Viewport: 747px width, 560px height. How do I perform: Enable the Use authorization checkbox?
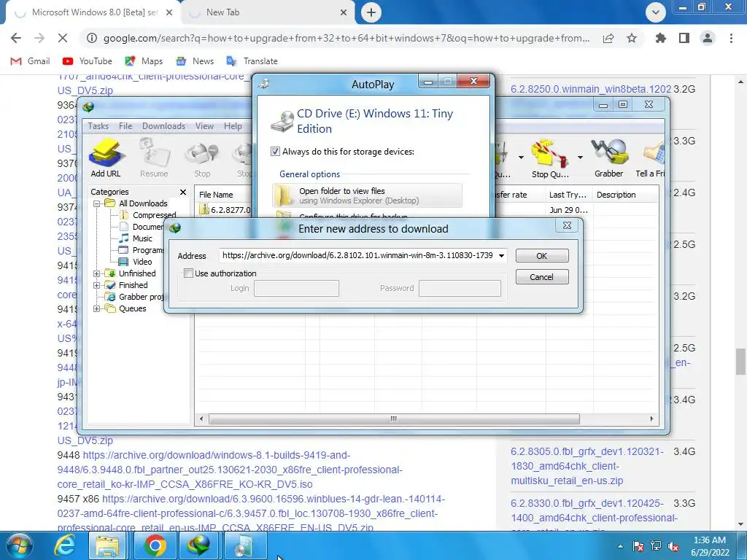tap(189, 273)
